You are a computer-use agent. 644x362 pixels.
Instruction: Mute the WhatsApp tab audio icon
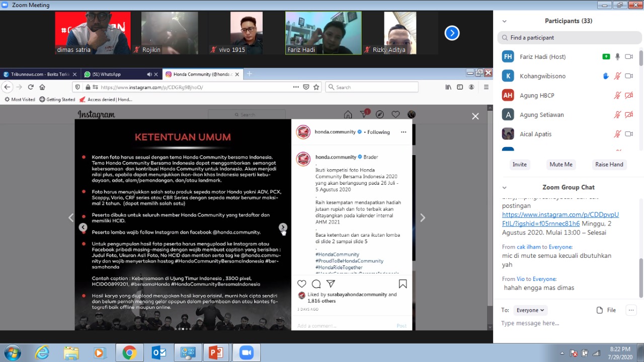tap(149, 75)
